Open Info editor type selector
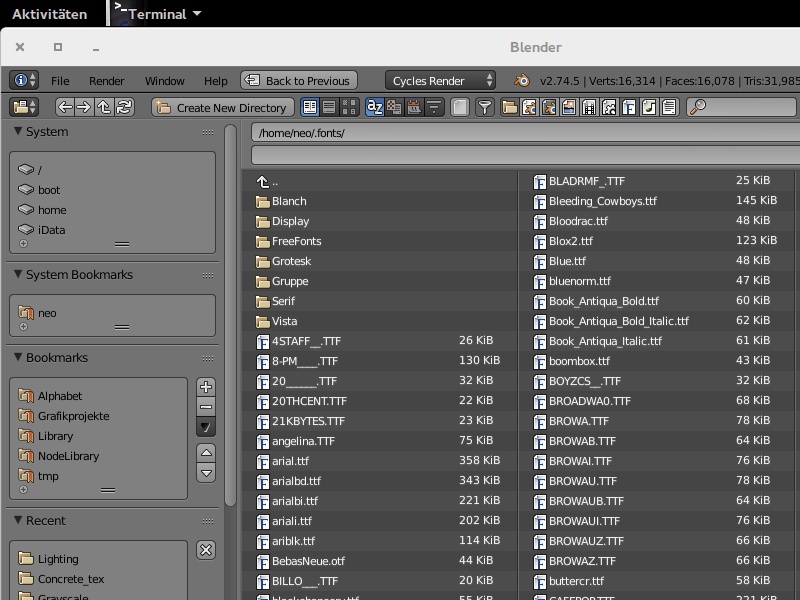Image resolution: width=800 pixels, height=600 pixels. (x=24, y=81)
